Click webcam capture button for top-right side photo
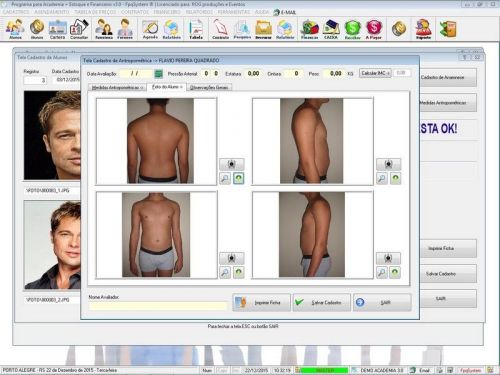Screen dimensions: 500x375 [x=389, y=164]
